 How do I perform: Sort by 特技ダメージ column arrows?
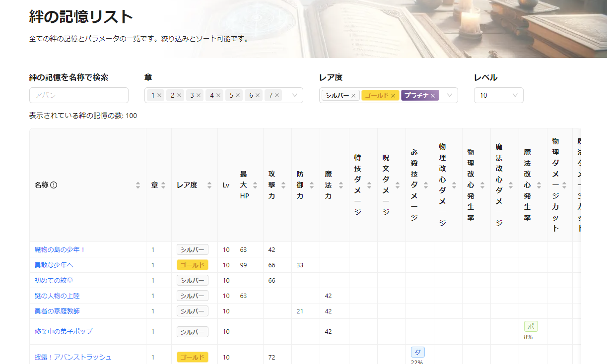tap(369, 185)
